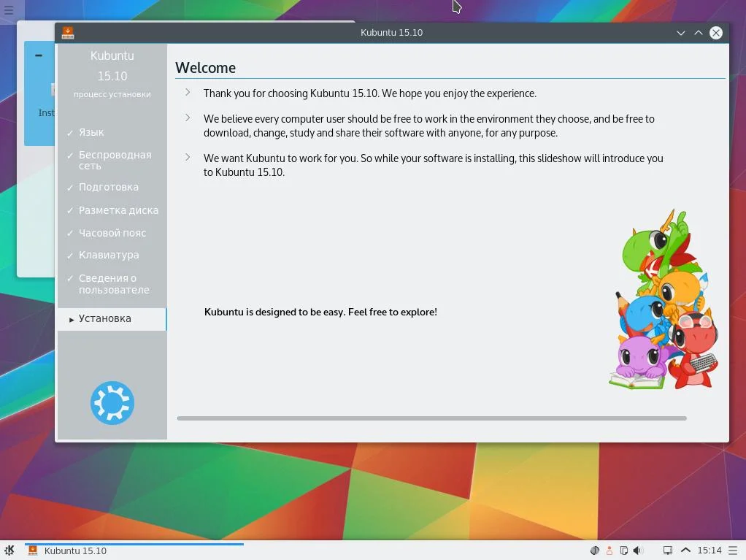Click the Konqi dragon mascots image
Viewport: 746px width, 560px height.
(x=664, y=300)
